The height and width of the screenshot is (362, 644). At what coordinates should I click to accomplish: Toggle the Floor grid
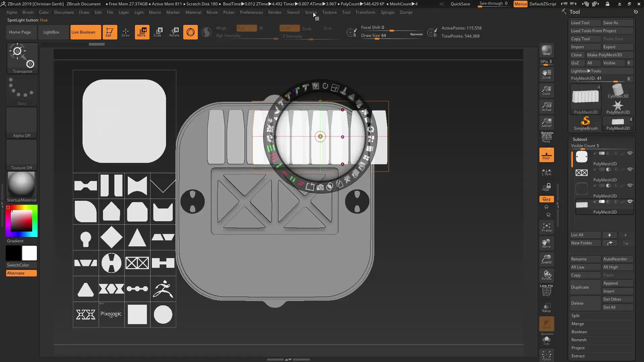point(546,155)
